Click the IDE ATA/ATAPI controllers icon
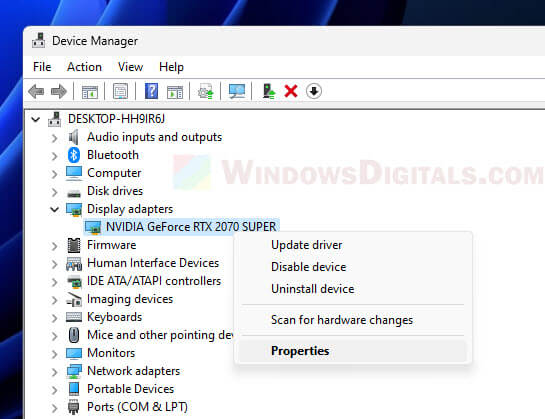Image resolution: width=545 pixels, height=419 pixels. (74, 281)
